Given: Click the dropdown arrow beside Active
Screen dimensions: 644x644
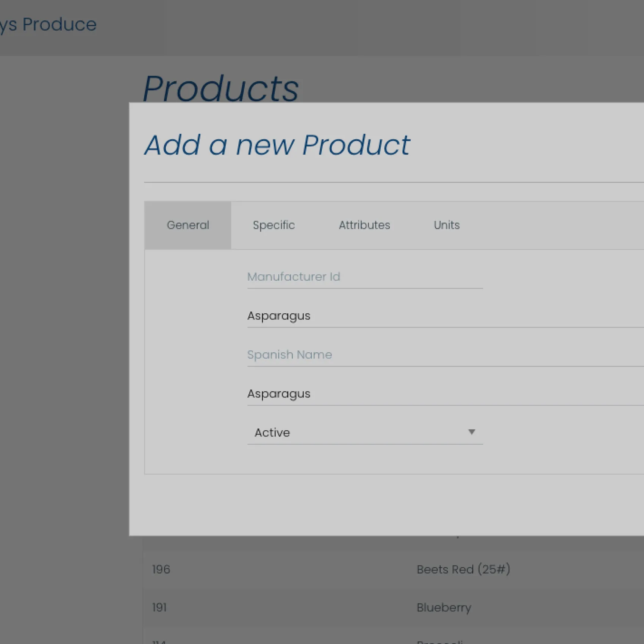Looking at the screenshot, I should 471,432.
